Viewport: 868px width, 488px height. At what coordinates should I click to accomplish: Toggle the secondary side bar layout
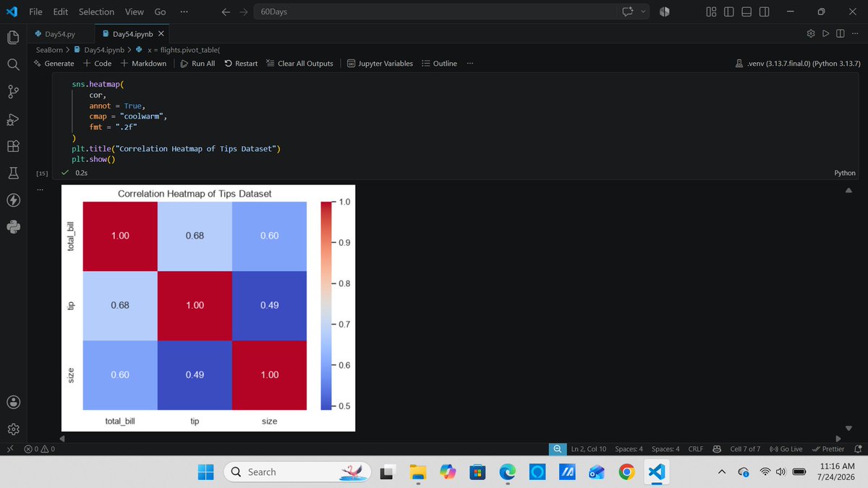click(x=765, y=12)
